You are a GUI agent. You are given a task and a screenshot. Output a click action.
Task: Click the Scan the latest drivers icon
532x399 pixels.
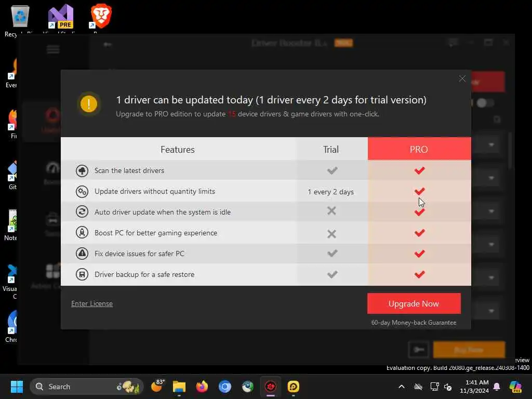click(82, 170)
